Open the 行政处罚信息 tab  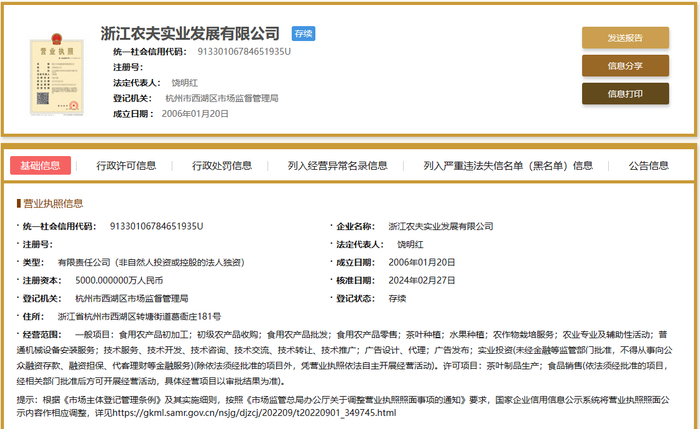coord(222,166)
